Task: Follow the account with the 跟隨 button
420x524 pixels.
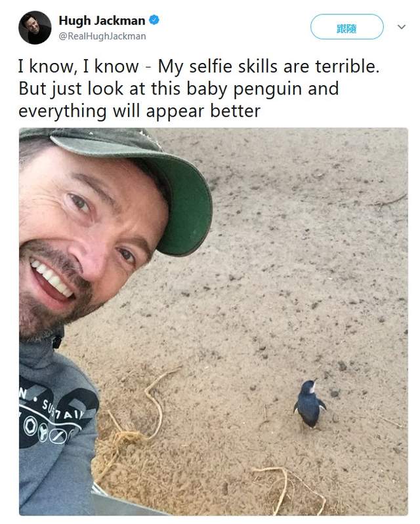Action: pyautogui.click(x=346, y=27)
